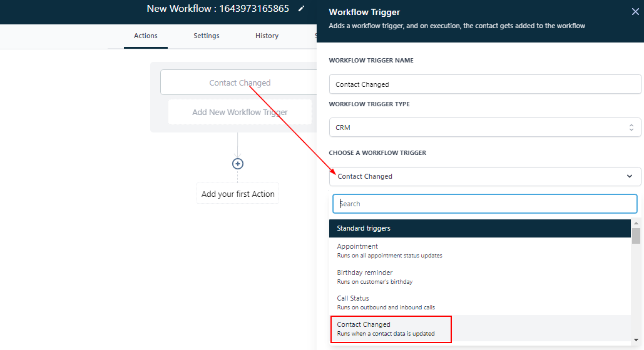The image size is (644, 350).
Task: Select the Contact Changed trigger card
Action: (x=240, y=82)
